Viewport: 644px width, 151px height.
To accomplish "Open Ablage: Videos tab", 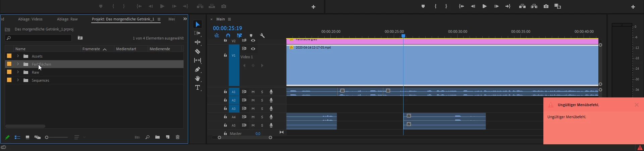I will [x=30, y=19].
